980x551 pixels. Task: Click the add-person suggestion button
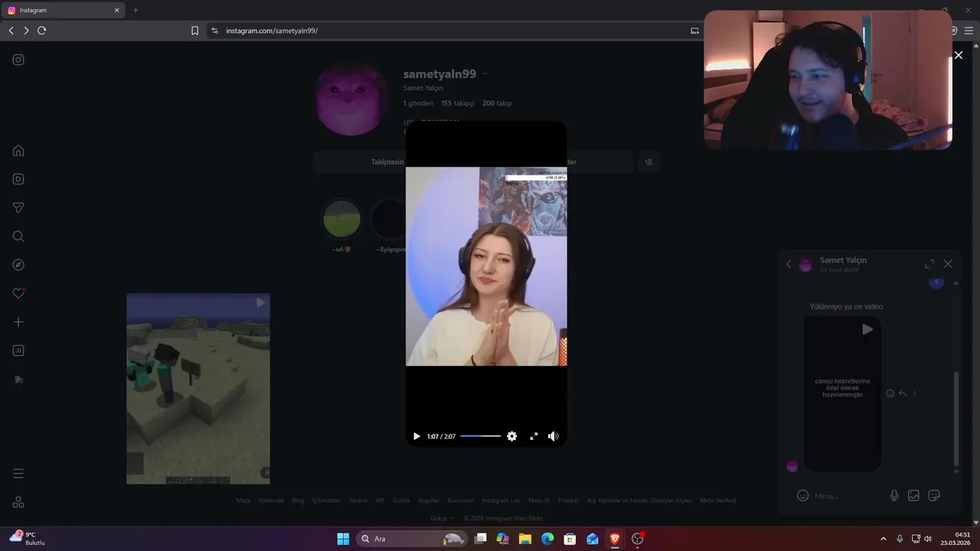coord(648,162)
